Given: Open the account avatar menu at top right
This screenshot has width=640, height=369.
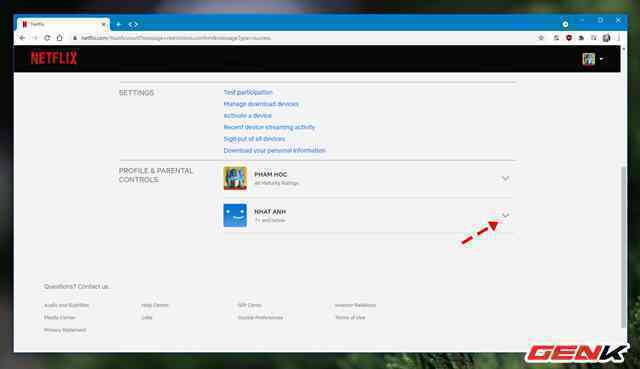Looking at the screenshot, I should click(x=592, y=59).
